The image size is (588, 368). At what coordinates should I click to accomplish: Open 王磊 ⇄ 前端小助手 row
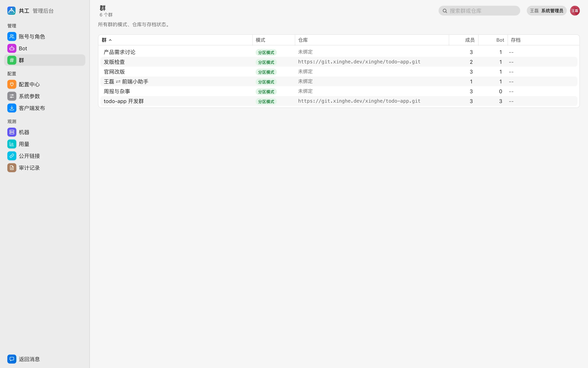coord(339,82)
